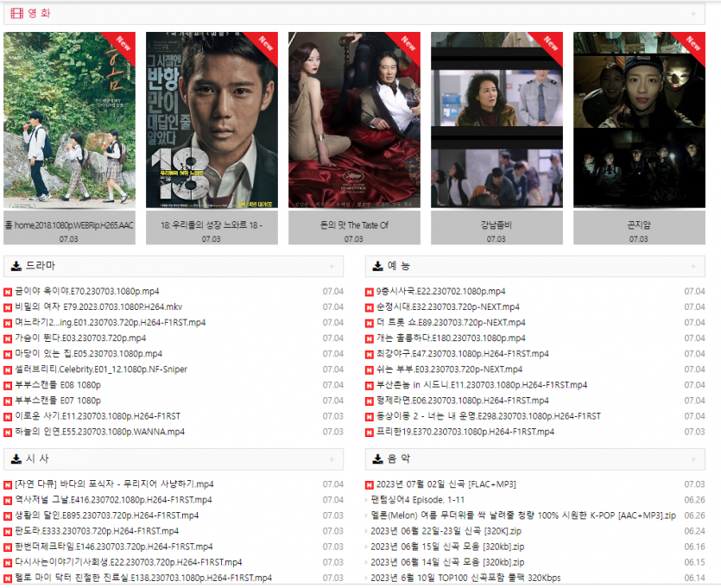The height and width of the screenshot is (588, 721).
Task: Open the 강남좀비 movie poster
Action: (496, 121)
